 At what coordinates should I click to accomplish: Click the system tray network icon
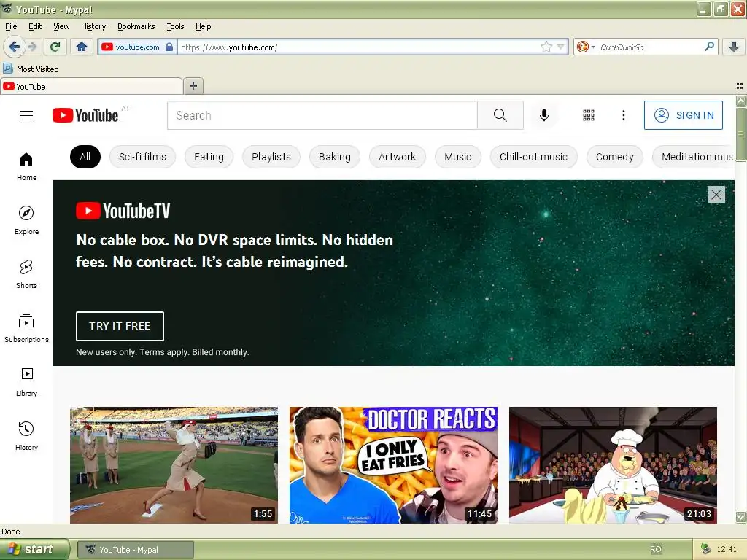pyautogui.click(x=705, y=549)
